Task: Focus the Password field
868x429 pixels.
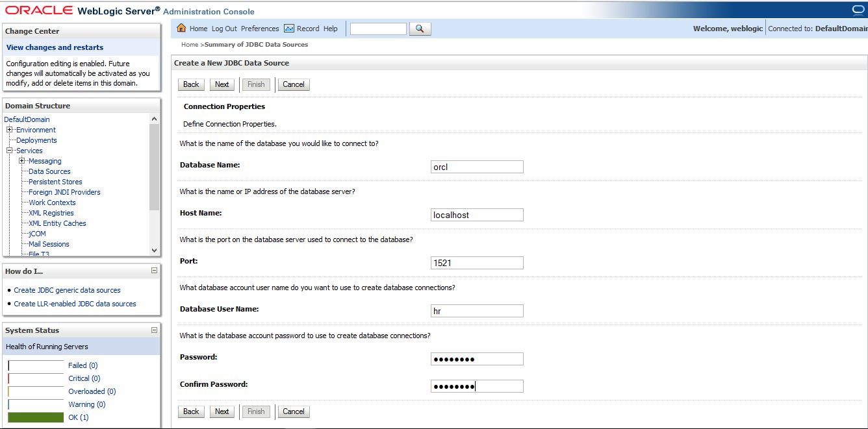Action: tap(477, 359)
